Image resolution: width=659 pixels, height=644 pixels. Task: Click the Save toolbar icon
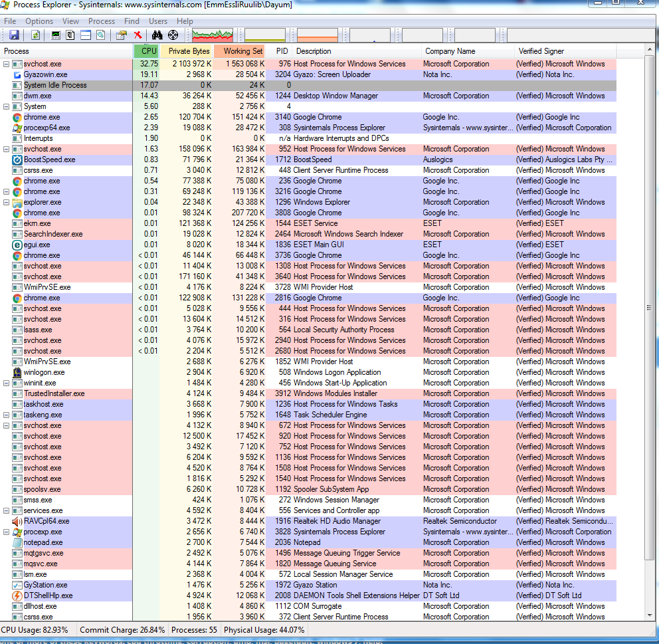15,35
